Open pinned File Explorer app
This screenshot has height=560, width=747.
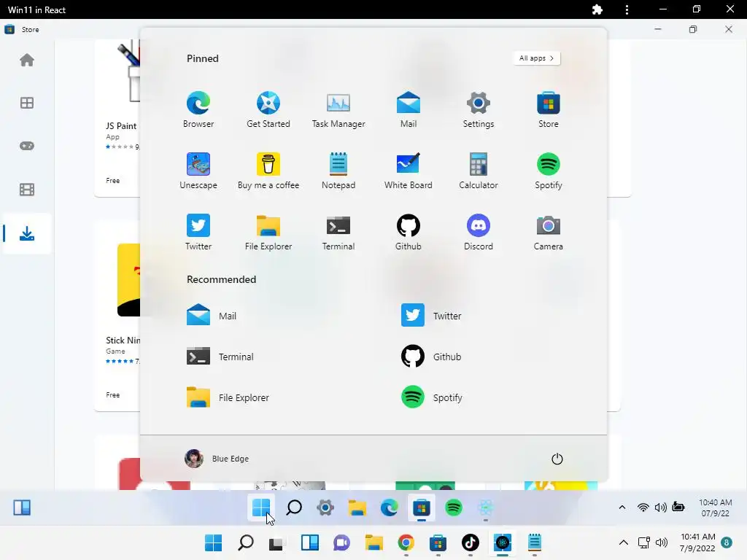268,233
